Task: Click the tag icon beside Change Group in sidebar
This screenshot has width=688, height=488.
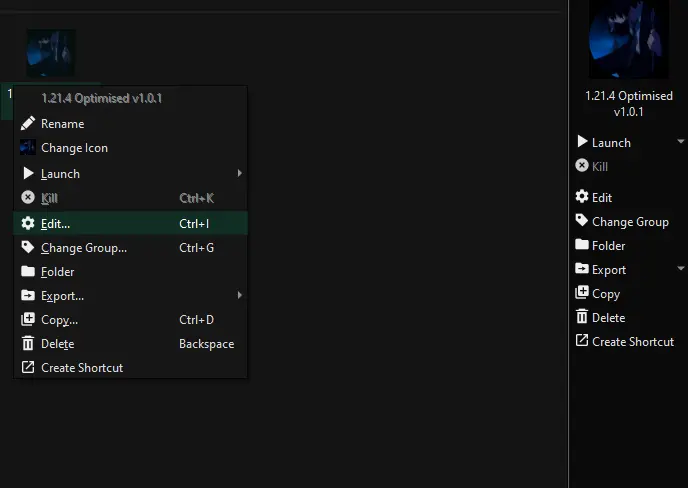Action: 582,221
